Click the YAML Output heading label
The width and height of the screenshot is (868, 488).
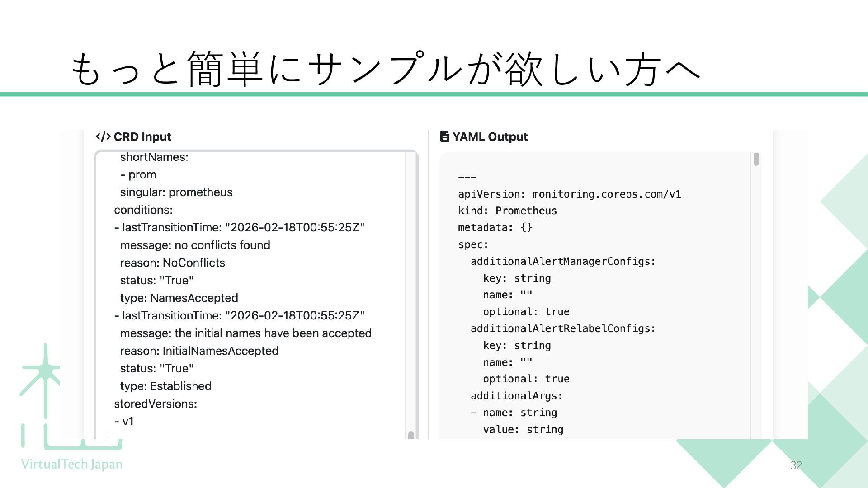[490, 137]
